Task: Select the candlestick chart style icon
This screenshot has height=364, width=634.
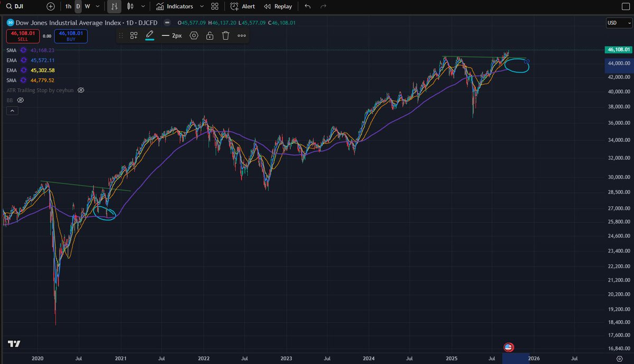Action: 130,6
